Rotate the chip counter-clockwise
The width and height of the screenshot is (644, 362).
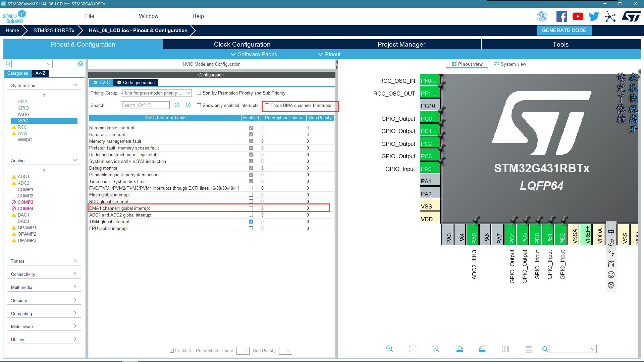click(x=482, y=349)
